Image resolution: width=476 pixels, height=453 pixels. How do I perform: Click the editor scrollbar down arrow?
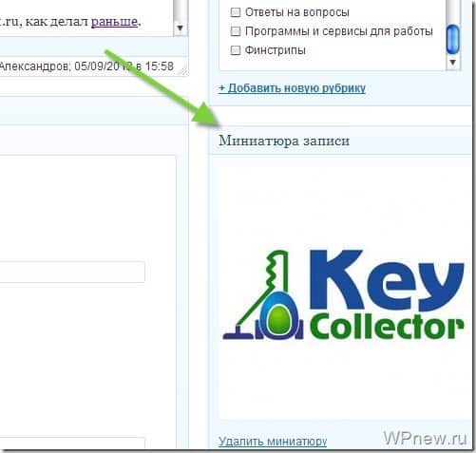[180, 28]
